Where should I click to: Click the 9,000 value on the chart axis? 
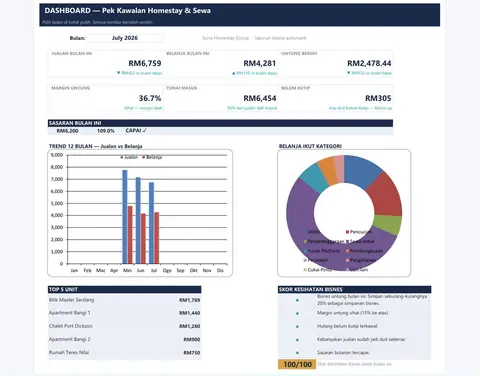(57, 155)
